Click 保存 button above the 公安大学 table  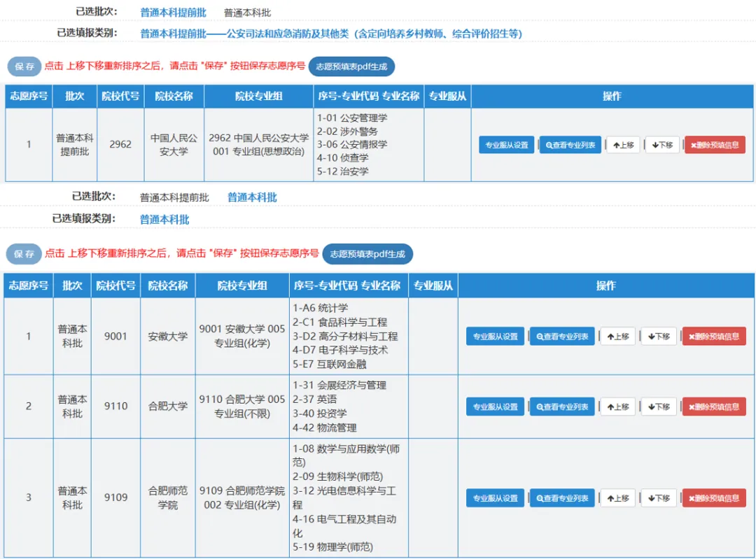click(24, 66)
